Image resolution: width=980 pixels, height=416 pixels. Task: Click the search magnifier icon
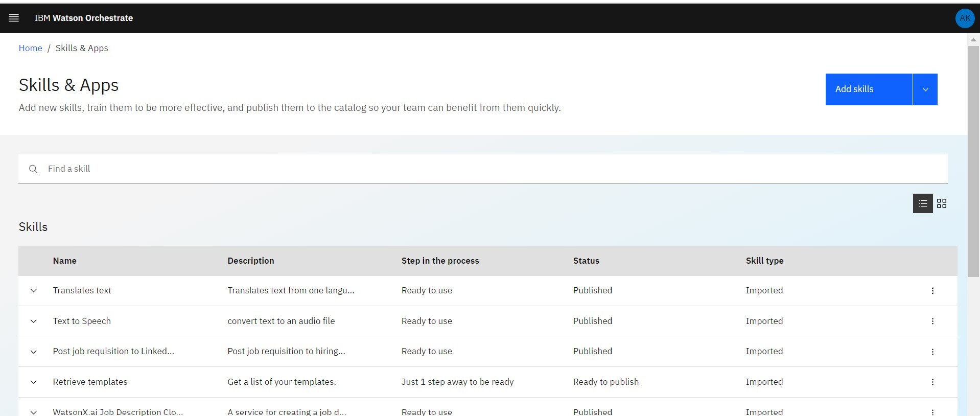point(33,169)
